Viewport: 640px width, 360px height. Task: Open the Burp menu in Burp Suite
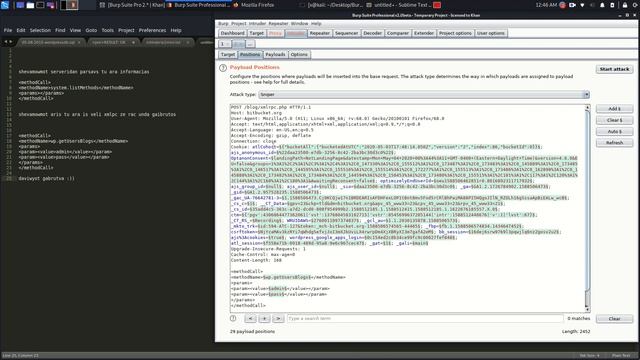(x=223, y=24)
